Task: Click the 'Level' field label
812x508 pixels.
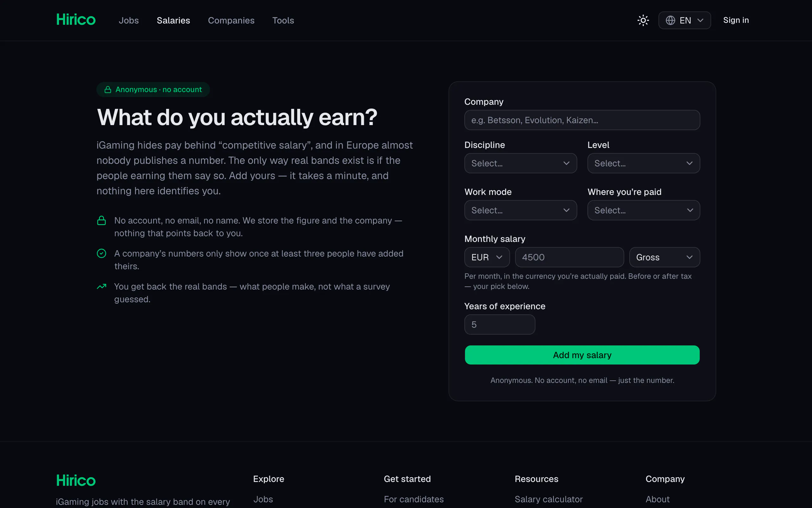Action: pos(598,145)
